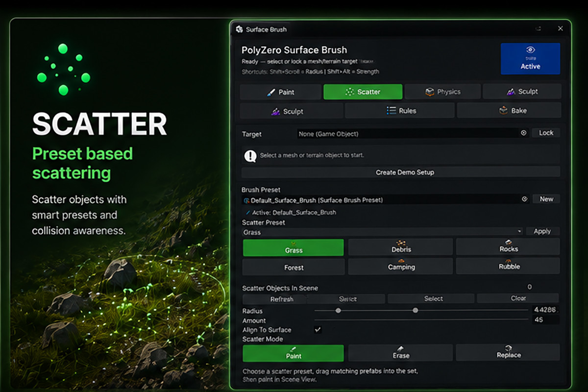Screen dimensions: 588x392
Task: Uncheck the Align To Surface checkbox
Action: (318, 330)
